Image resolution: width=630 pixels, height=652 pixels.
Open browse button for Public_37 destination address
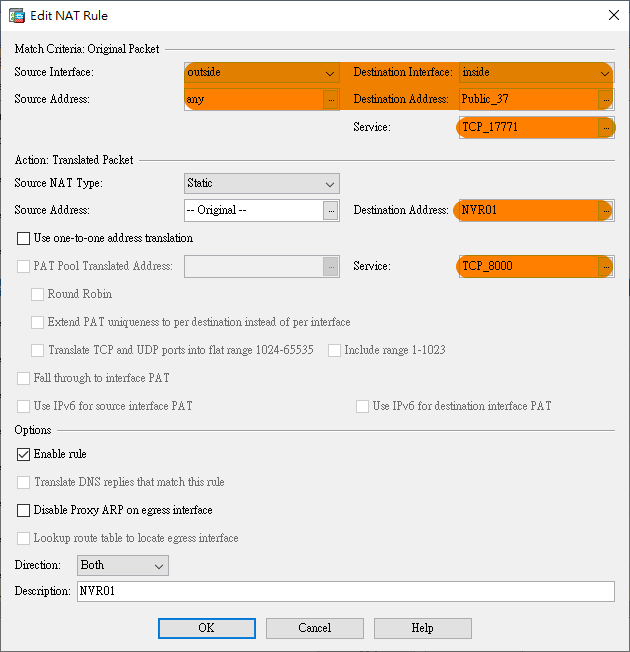[605, 100]
